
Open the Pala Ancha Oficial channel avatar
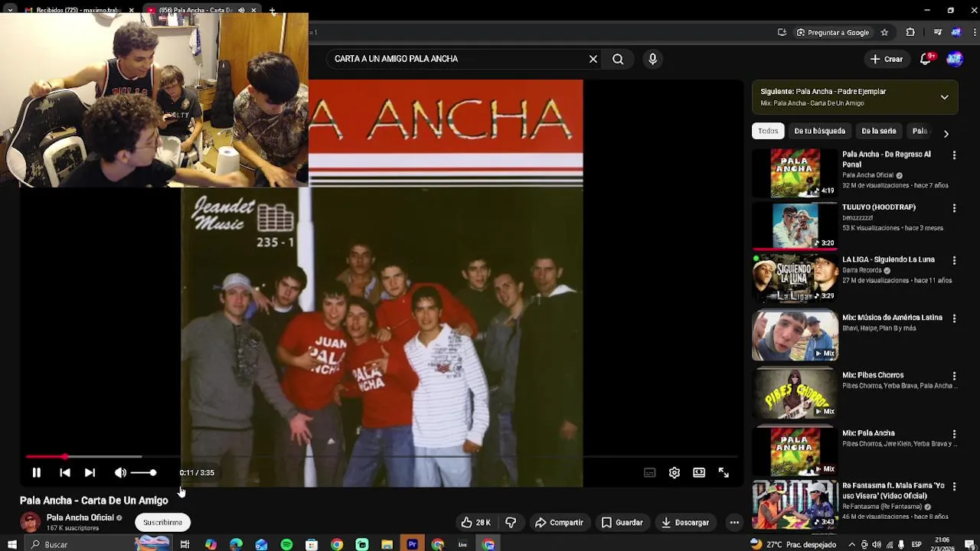click(30, 523)
